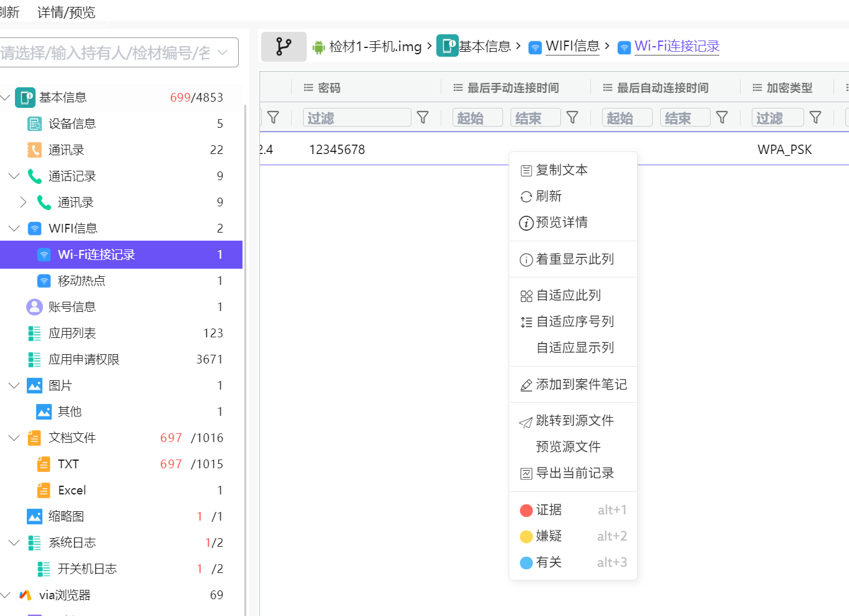Choose 导出当前记录 in the context menu
849x616 pixels.
(x=573, y=473)
